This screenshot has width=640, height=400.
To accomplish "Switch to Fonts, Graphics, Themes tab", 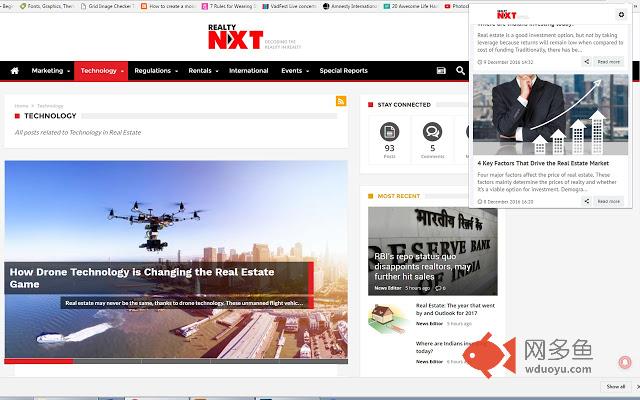I will tap(47, 6).
